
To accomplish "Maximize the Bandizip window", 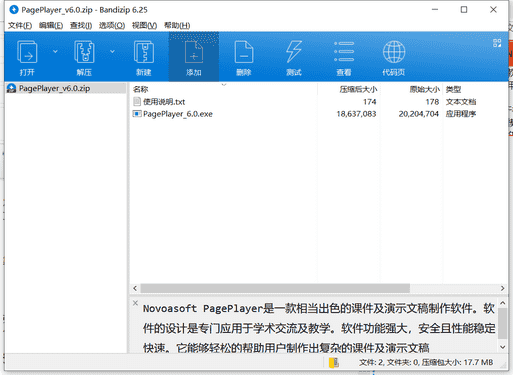I will [x=464, y=10].
